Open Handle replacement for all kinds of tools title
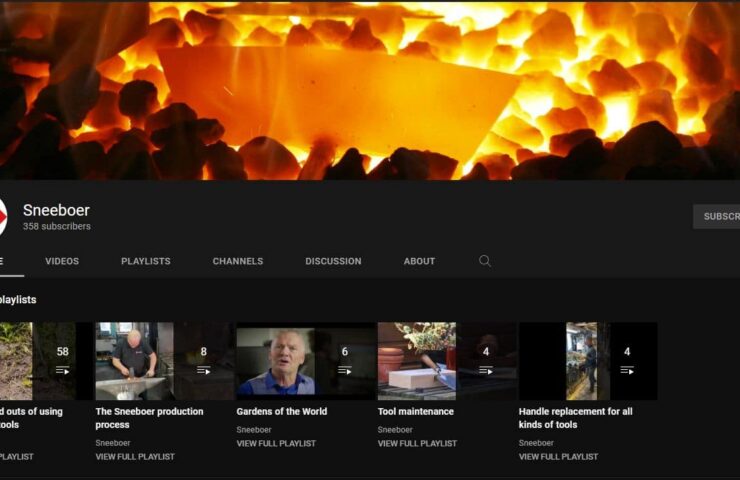Screen dimensions: 740x480 pos(575,418)
